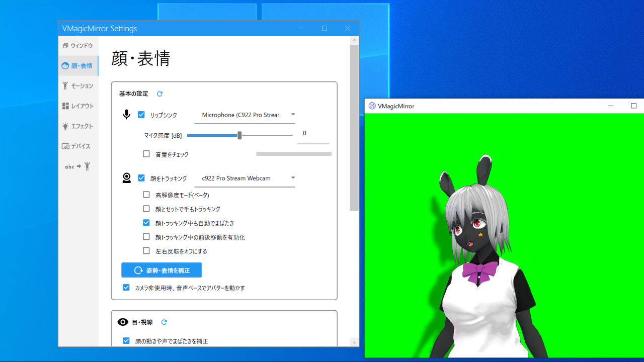Click the 目・視線 section title text
Image resolution: width=644 pixels, height=362 pixels.
tap(142, 322)
